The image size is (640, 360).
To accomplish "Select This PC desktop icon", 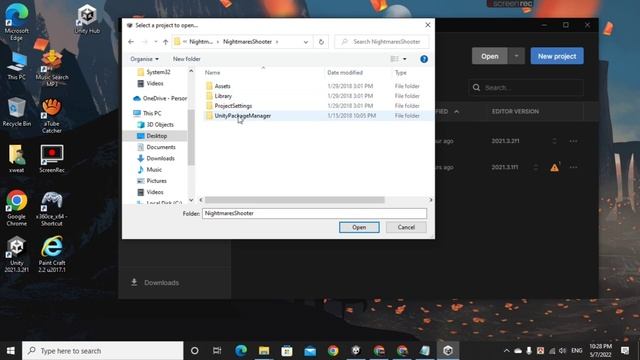I will pos(16,65).
